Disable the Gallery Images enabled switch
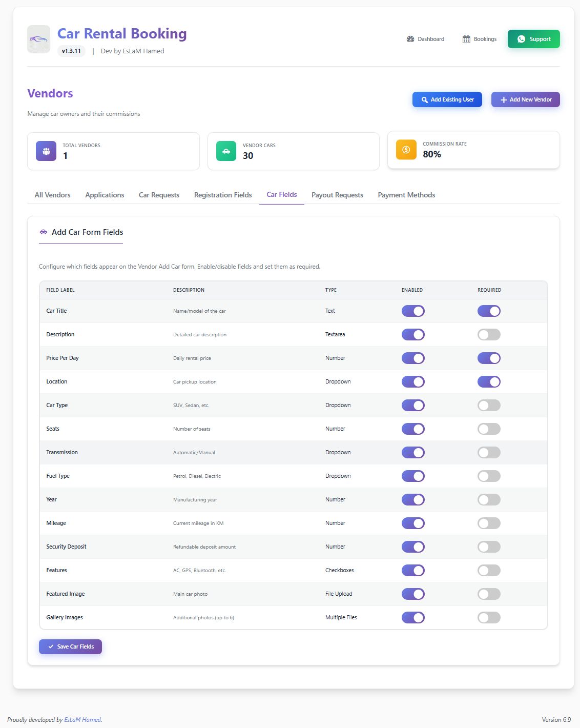The image size is (580, 728). pyautogui.click(x=413, y=618)
